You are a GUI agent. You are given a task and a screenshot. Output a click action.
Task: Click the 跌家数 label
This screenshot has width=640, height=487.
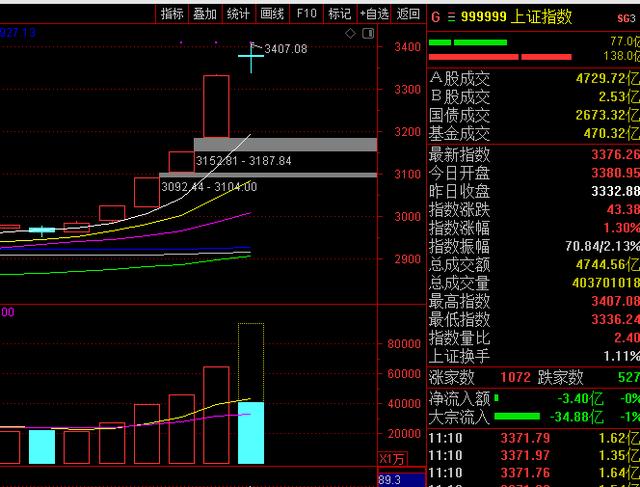click(560, 377)
